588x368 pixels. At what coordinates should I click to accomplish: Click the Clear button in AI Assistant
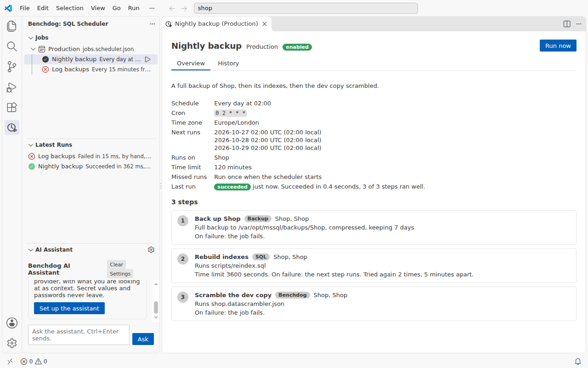[116, 264]
